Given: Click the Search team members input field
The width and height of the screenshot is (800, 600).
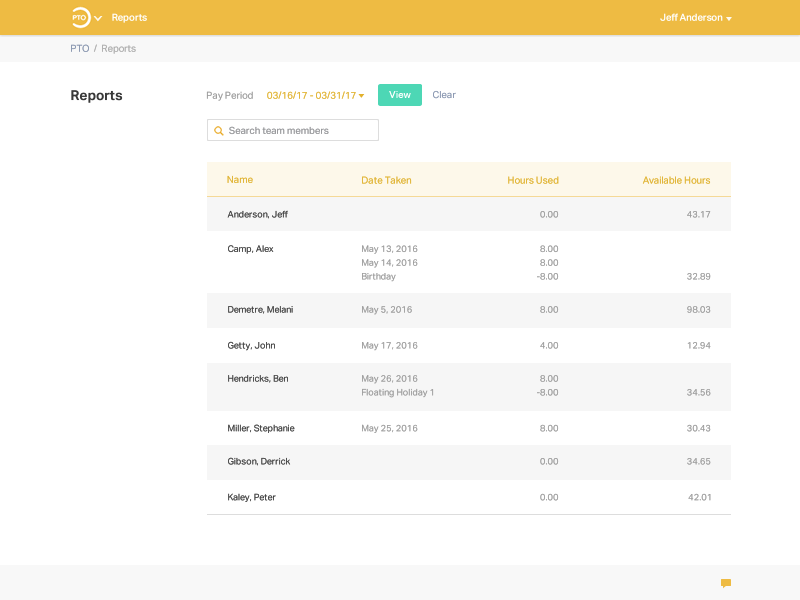Looking at the screenshot, I should (x=300, y=130).
